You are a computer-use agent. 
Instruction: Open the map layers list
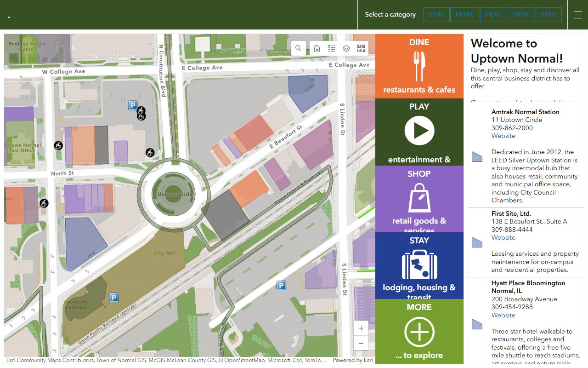(x=346, y=48)
